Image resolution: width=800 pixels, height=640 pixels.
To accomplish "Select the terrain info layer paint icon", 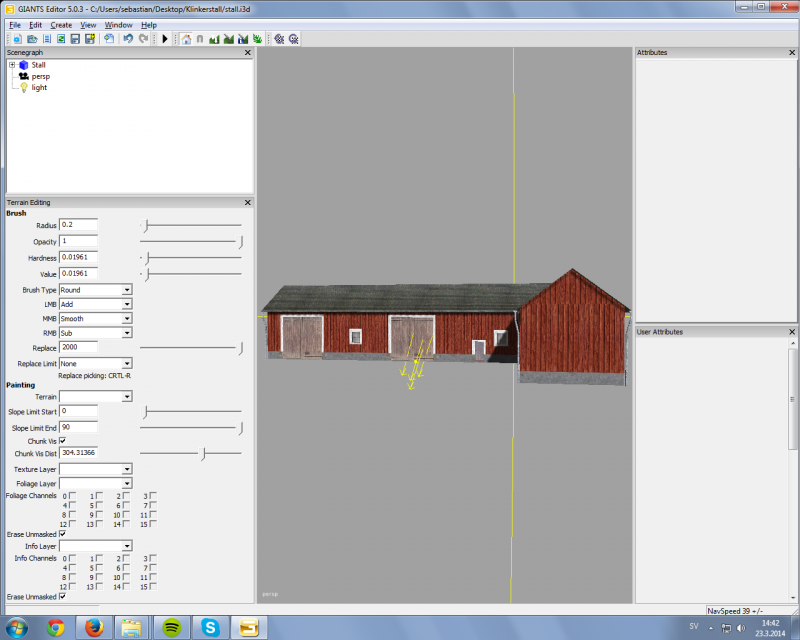I will click(243, 39).
